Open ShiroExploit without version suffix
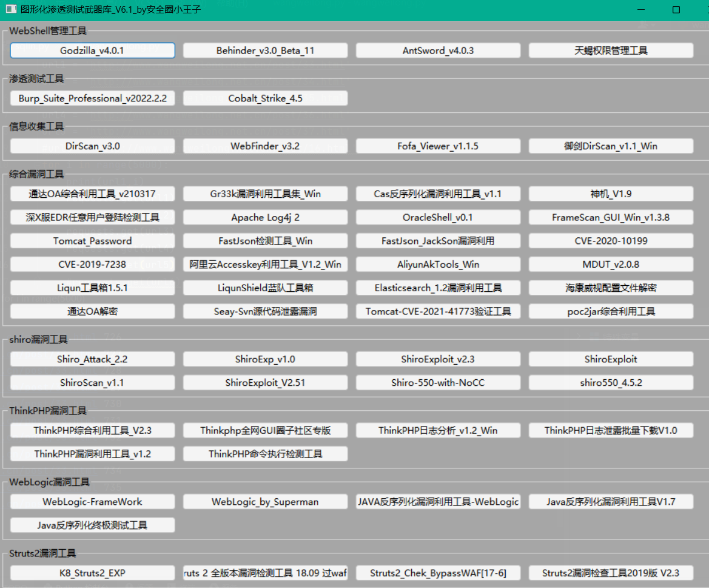The height and width of the screenshot is (588, 709). tap(611, 359)
